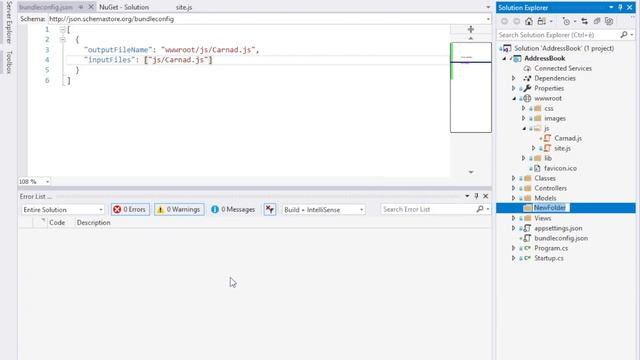Expand the css folder
Image resolution: width=640 pixels, height=360 pixels.
click(524, 108)
